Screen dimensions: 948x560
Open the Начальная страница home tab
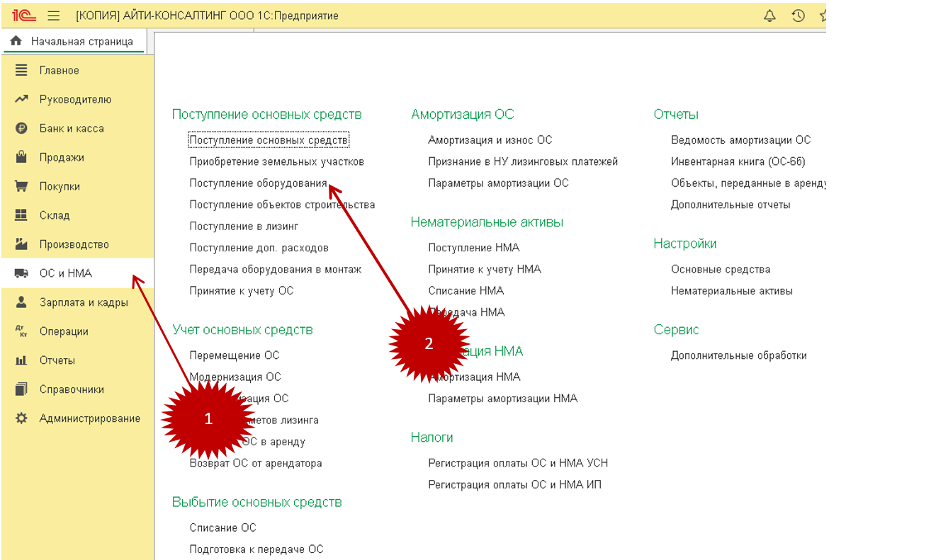[73, 42]
